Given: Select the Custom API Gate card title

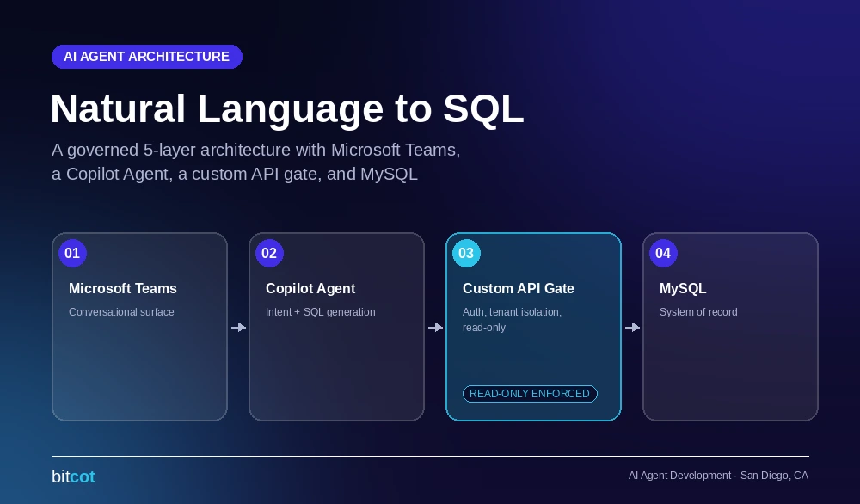Looking at the screenshot, I should point(519,288).
